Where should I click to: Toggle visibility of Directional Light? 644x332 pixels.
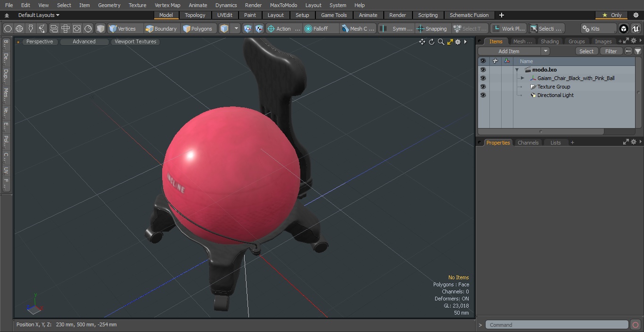click(x=483, y=95)
